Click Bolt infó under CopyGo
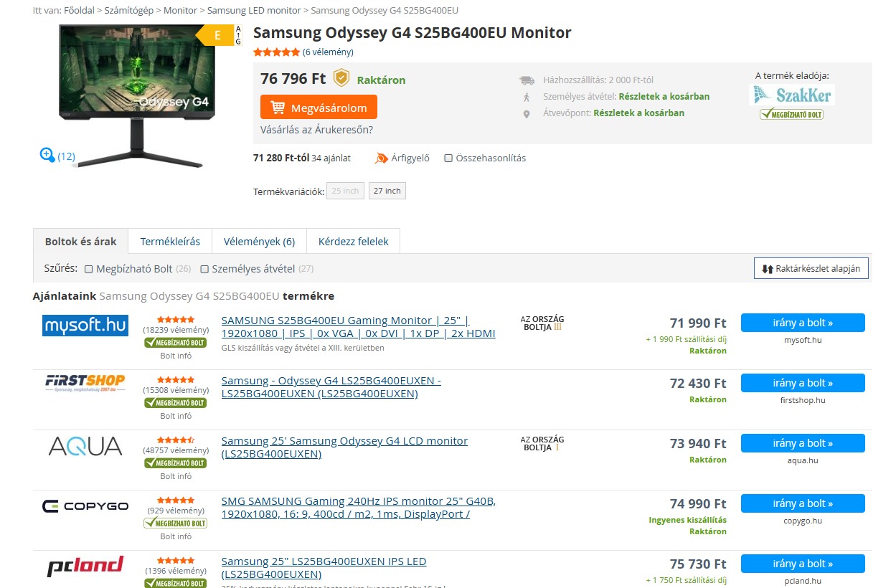 click(x=176, y=536)
